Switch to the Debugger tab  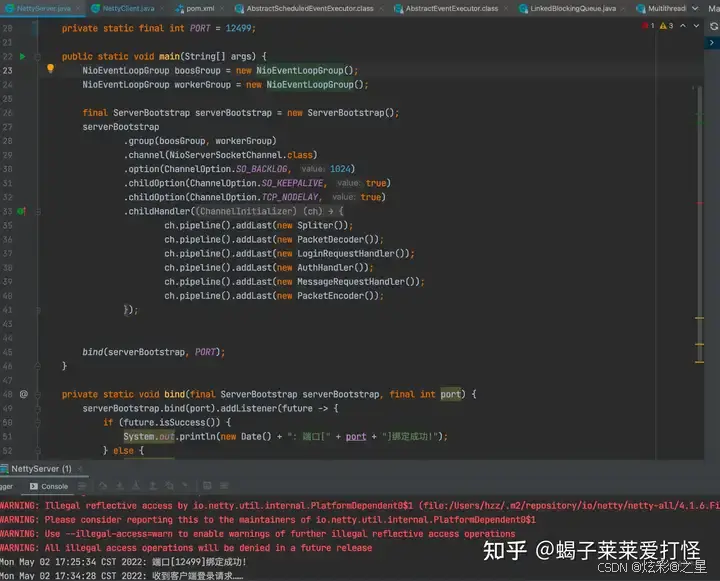click(6, 486)
